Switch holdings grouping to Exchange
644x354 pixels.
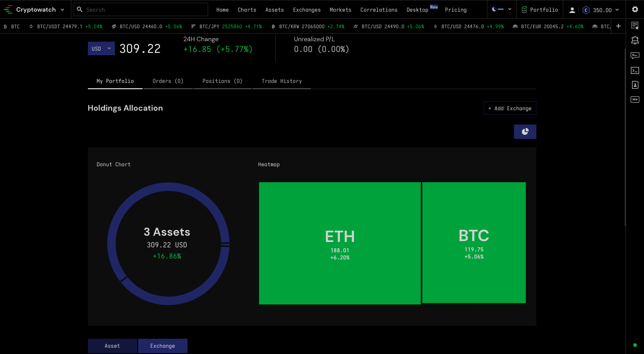click(x=162, y=345)
